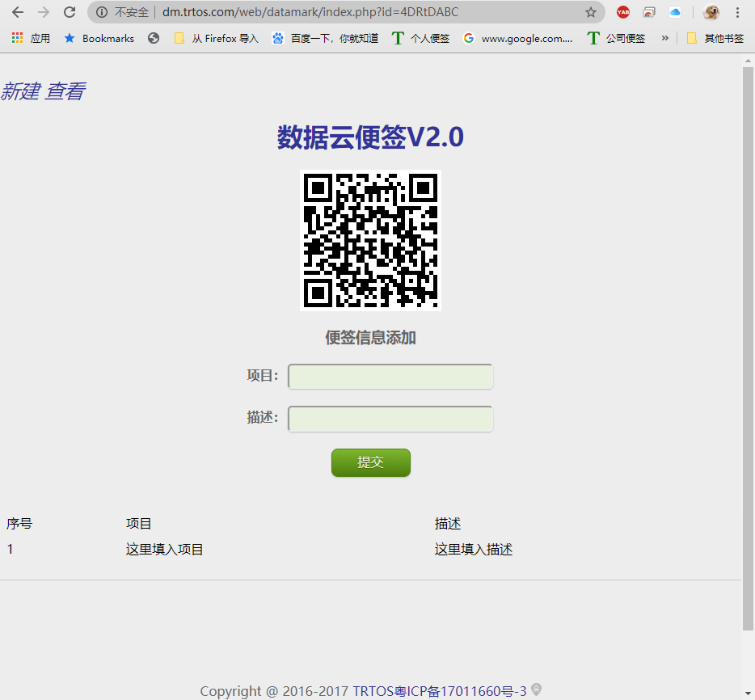Click the browser forward arrow
755x700 pixels.
click(x=44, y=12)
